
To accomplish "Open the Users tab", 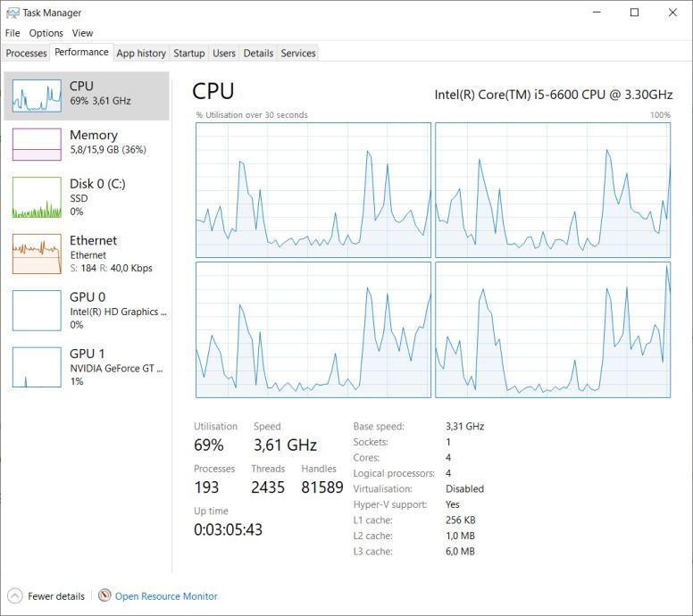I will pos(224,54).
